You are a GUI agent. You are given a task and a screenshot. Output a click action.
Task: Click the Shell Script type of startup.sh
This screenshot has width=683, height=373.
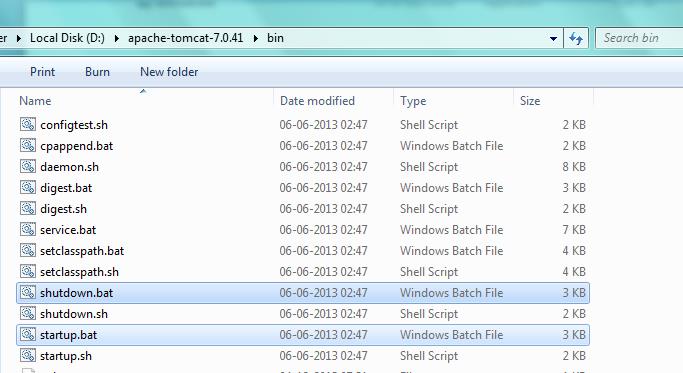click(429, 356)
